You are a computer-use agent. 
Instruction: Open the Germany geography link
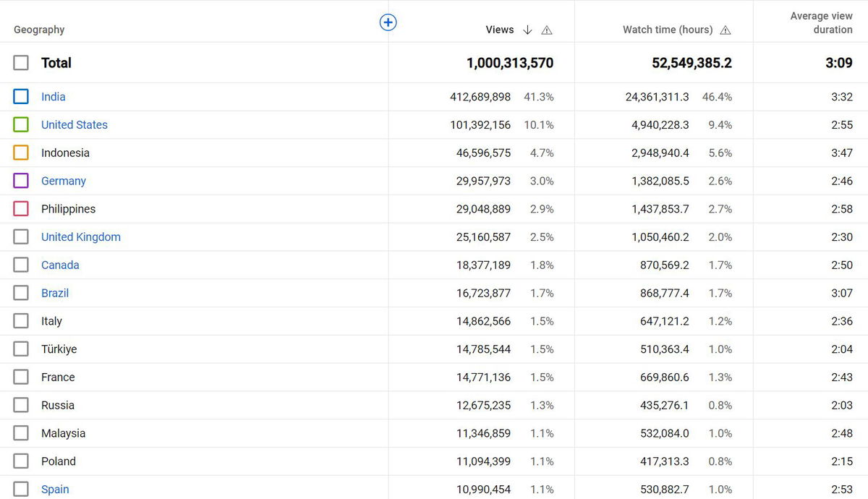coord(63,181)
